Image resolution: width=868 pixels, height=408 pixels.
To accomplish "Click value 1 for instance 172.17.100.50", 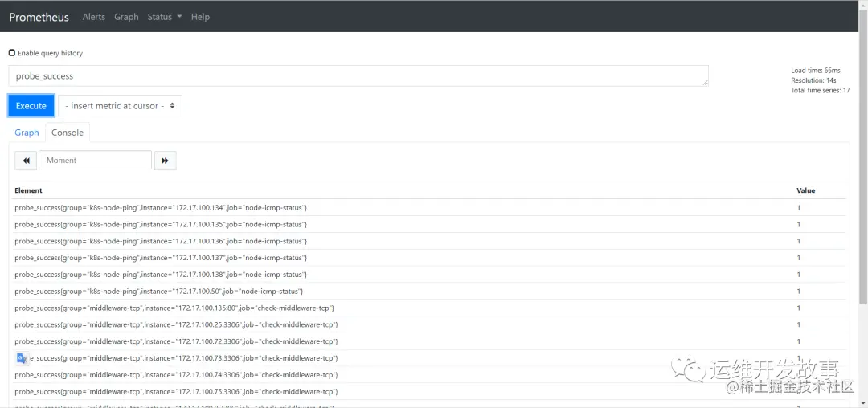I will tap(799, 291).
